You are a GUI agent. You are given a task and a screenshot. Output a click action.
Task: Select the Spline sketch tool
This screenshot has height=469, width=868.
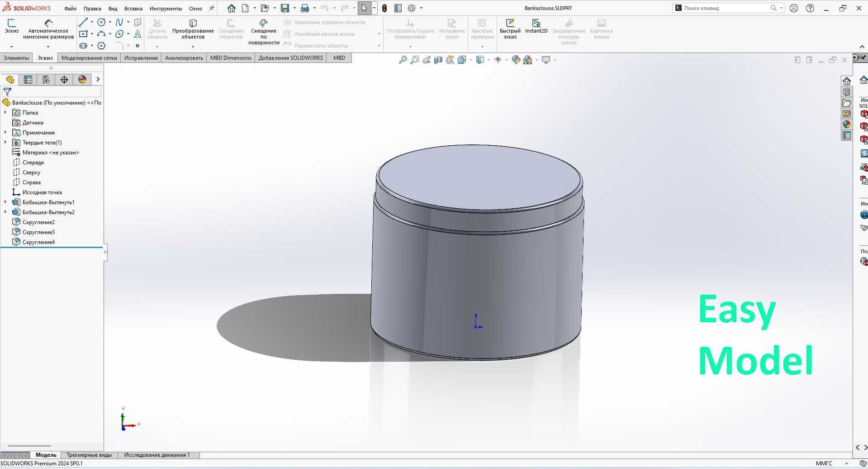coord(119,22)
